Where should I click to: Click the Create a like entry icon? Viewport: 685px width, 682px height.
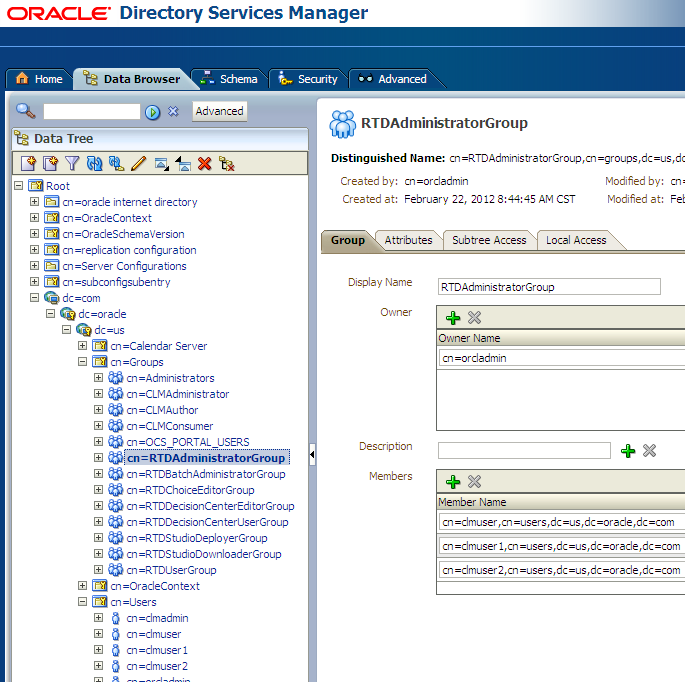click(51, 164)
